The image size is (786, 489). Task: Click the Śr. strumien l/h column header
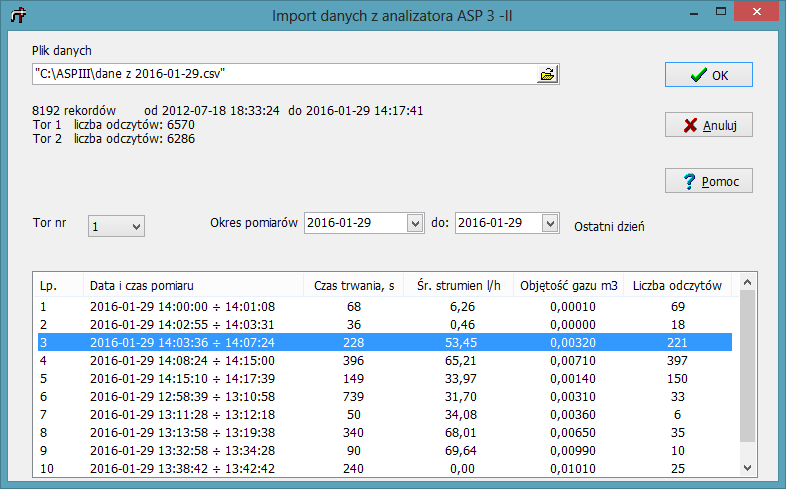point(459,286)
